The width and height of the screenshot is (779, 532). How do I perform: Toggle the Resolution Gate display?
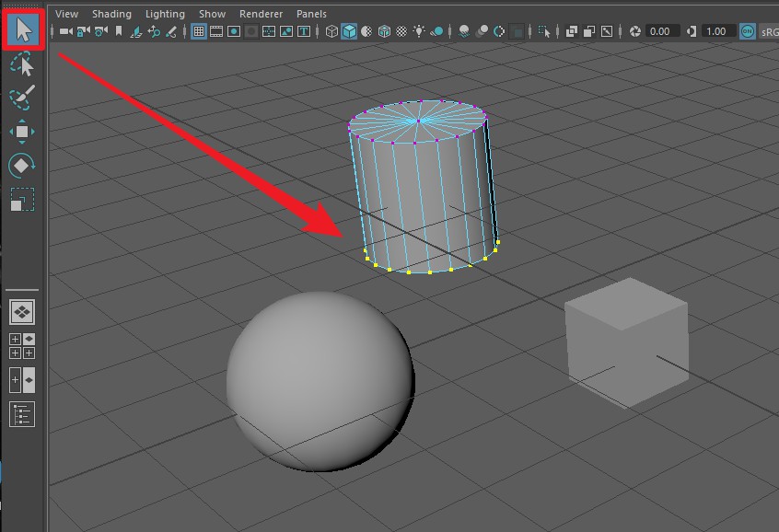pos(234,32)
